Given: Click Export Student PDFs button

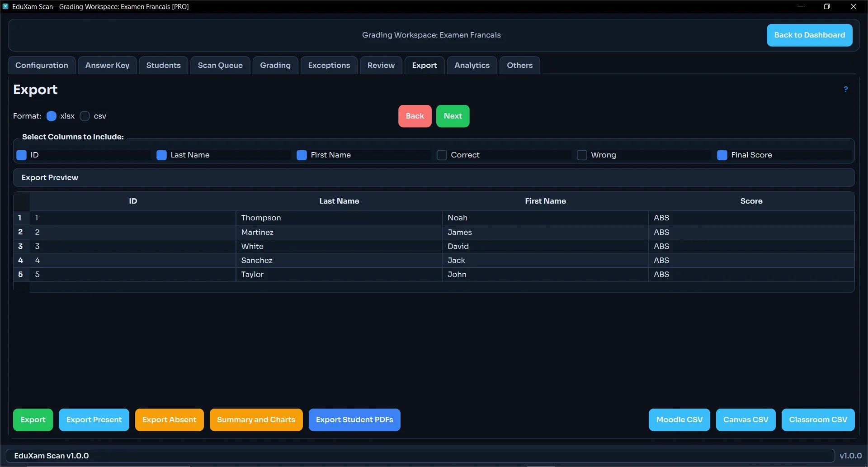Looking at the screenshot, I should (x=354, y=420).
